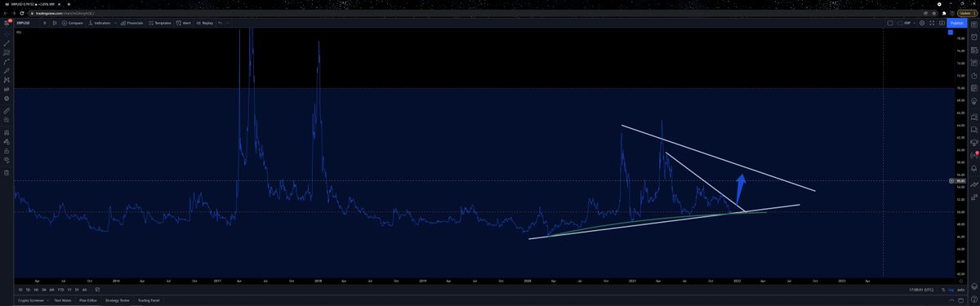Choose the measure ruler tool in left toolbar
980x306 pixels.
7,110
